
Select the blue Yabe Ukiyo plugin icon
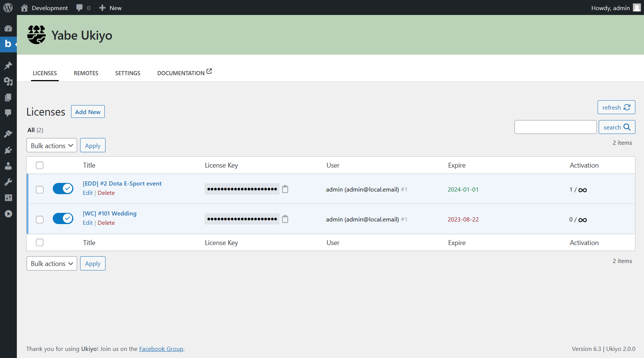pyautogui.click(x=8, y=44)
